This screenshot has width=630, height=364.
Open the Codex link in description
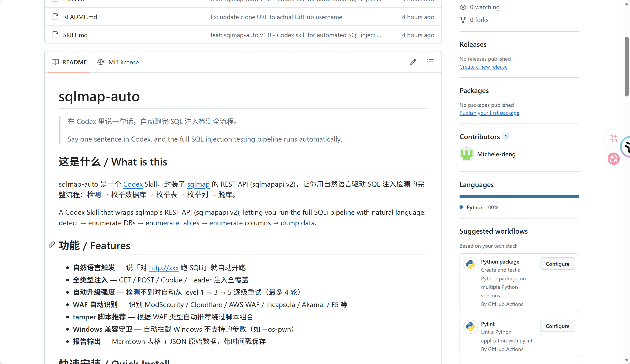coord(133,184)
